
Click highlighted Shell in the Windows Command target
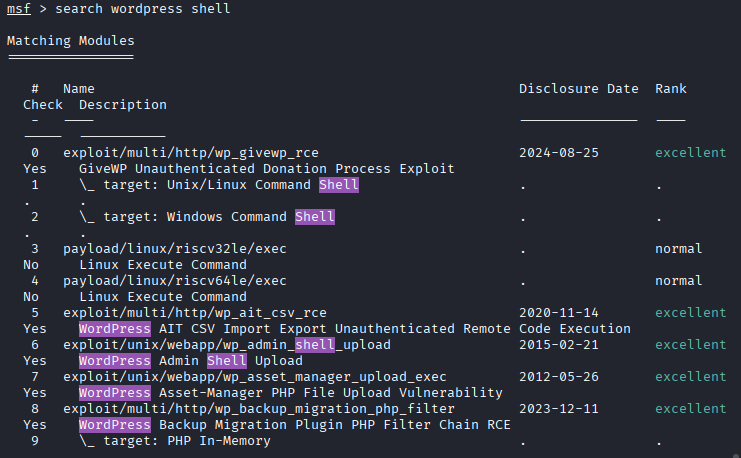pos(315,217)
